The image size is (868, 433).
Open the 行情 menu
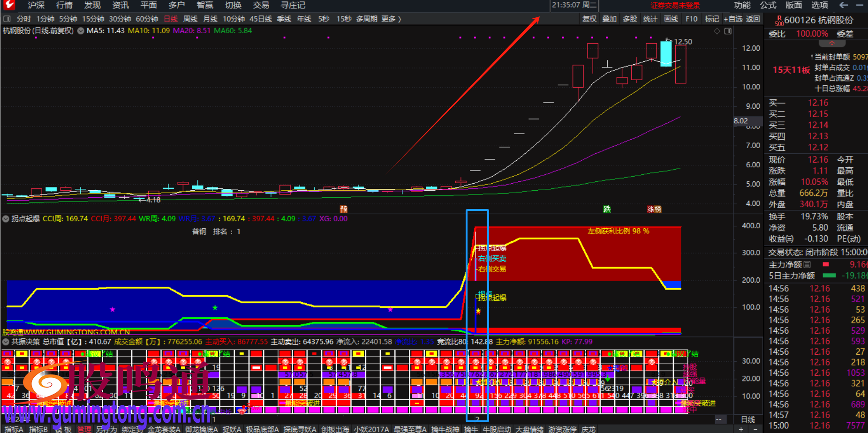(64, 5)
